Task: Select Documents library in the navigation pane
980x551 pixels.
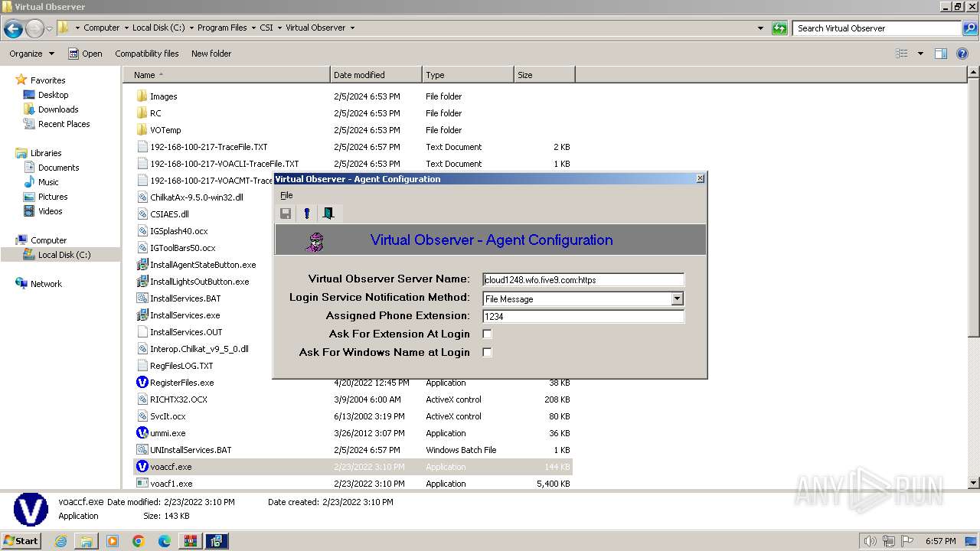Action: (x=58, y=168)
